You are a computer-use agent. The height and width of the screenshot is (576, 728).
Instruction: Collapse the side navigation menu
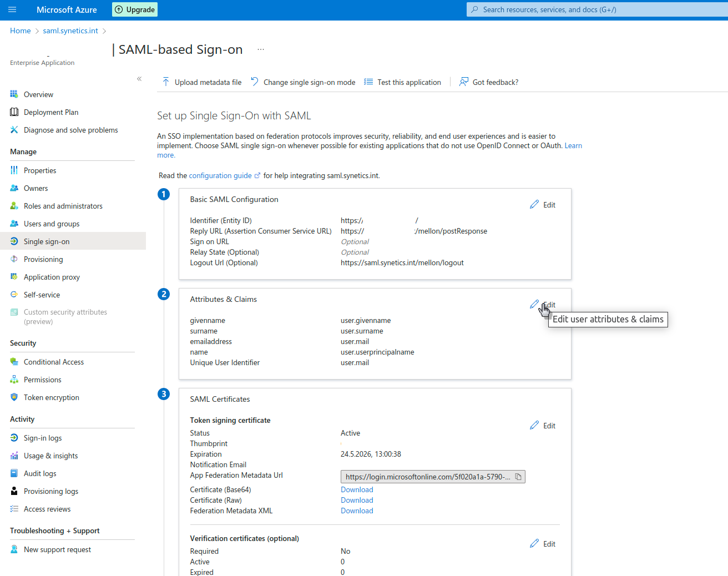139,79
